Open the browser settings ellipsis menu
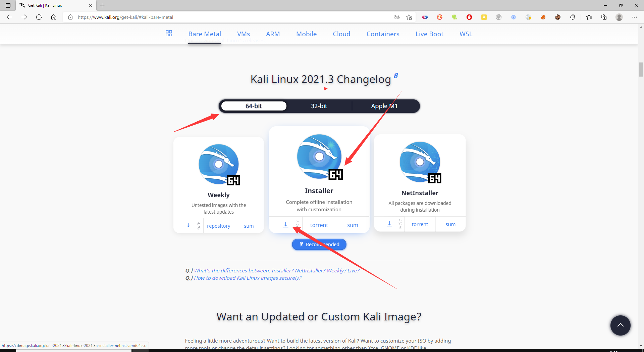 pos(635,17)
